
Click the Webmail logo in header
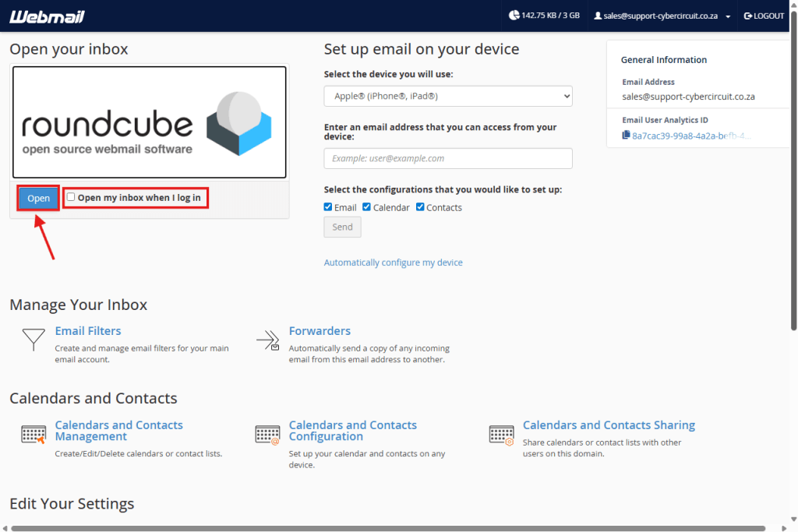click(48, 16)
